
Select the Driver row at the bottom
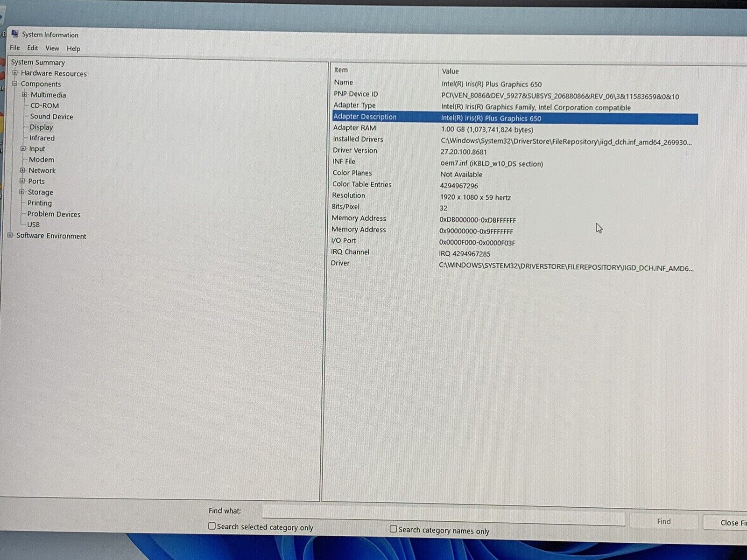pos(514,265)
